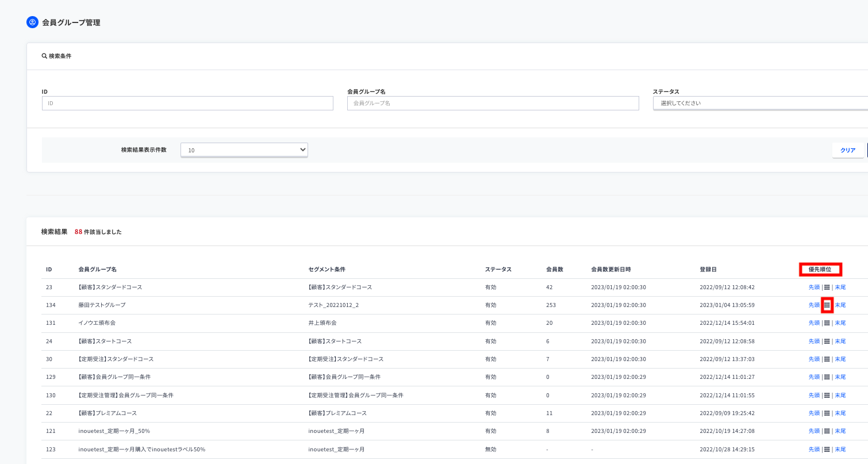Click group name inouetest_定期一ヶ月_50%
This screenshot has width=868, height=464.
click(114, 431)
